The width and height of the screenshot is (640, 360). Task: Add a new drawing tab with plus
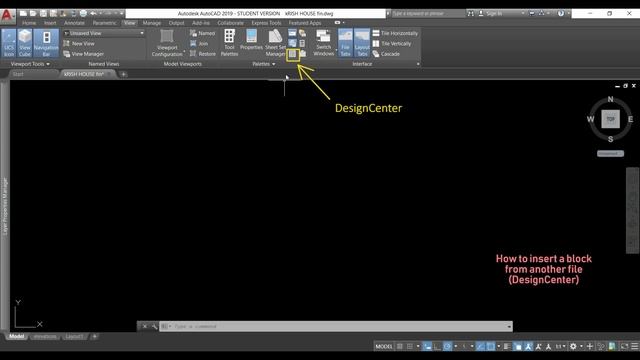(x=123, y=74)
